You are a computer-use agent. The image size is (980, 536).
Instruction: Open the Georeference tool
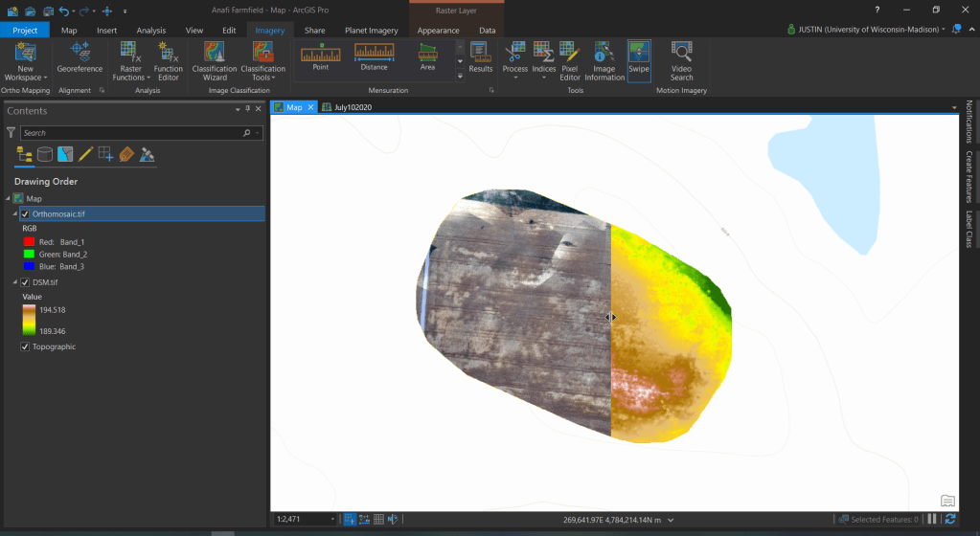[80, 57]
